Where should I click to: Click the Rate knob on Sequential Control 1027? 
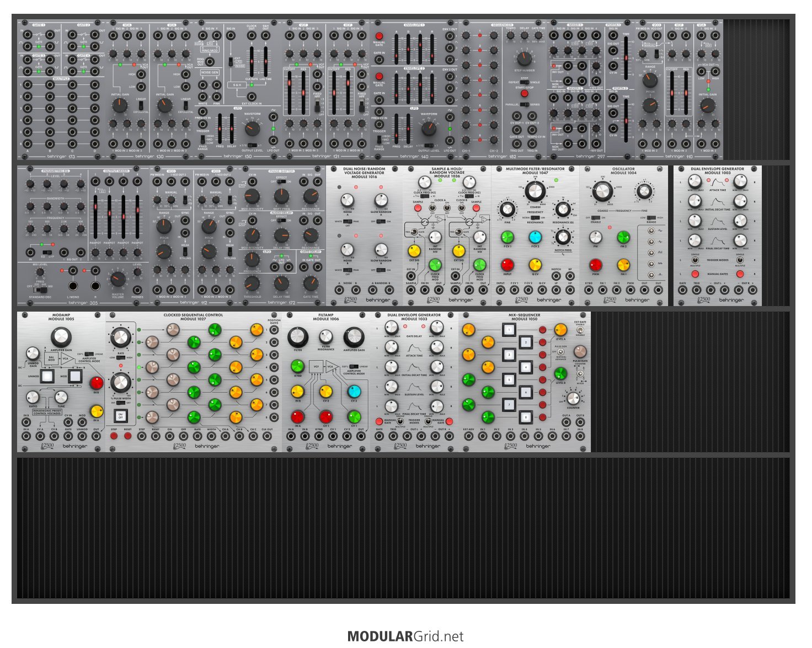pos(121,338)
